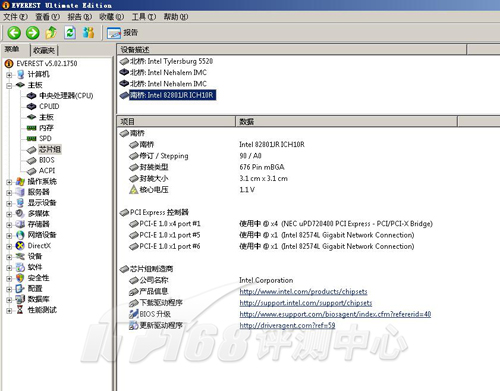Click the 存储器 drive icon
The image size is (500, 391).
[20, 224]
